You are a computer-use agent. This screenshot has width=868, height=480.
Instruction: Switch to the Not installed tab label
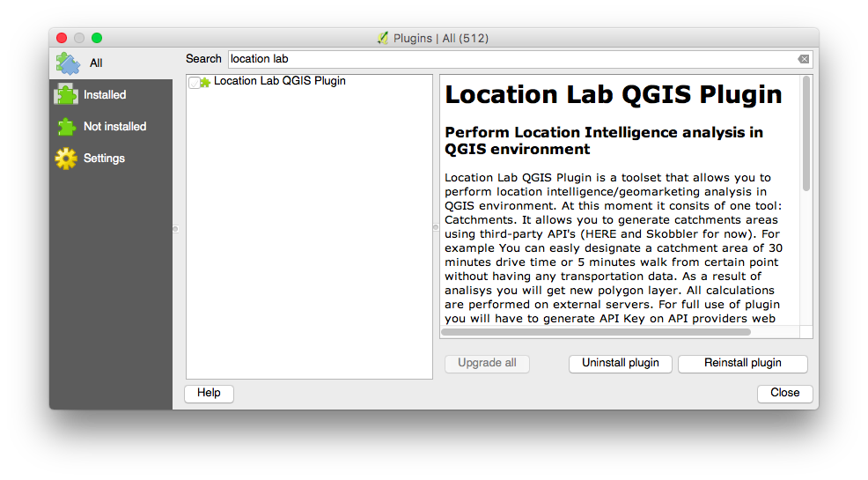114,126
